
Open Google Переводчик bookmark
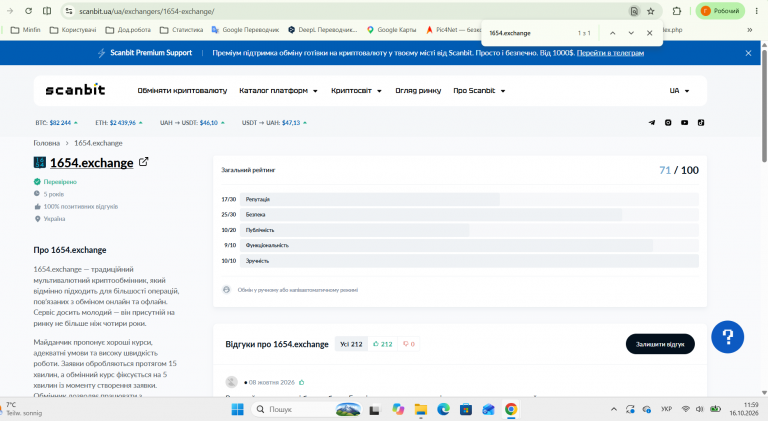[x=245, y=30]
